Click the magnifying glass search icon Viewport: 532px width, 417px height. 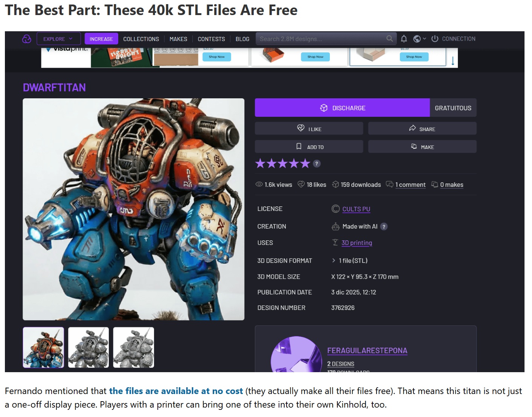(x=390, y=38)
